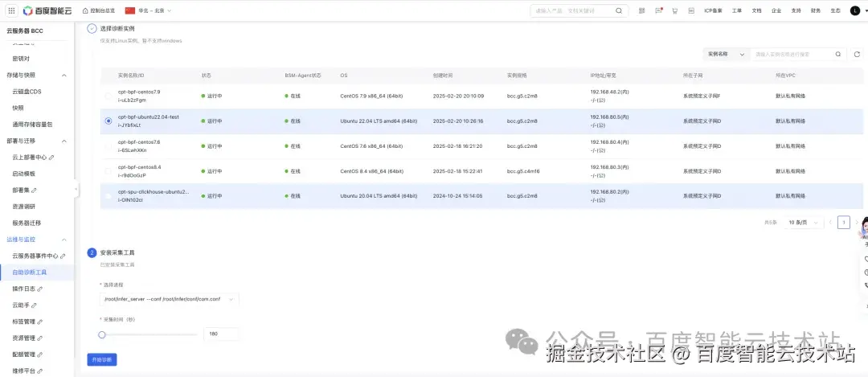The image size is (868, 377).
Task: Open the 文档 top menu
Action: tap(757, 10)
